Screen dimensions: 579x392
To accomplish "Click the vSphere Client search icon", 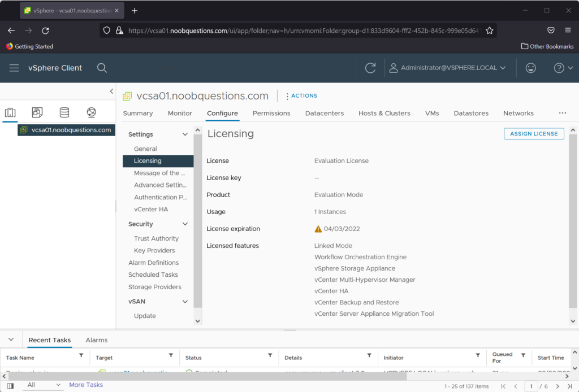I will 102,68.
